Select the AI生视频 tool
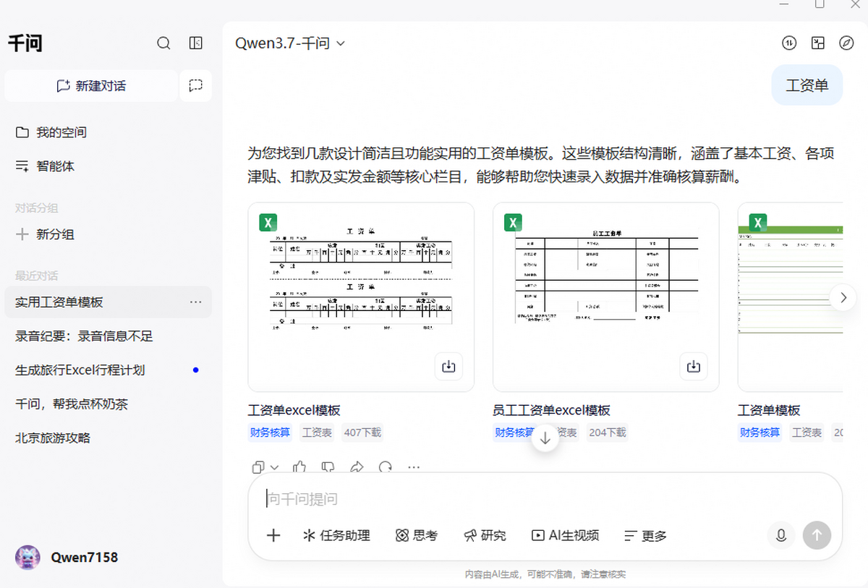The width and height of the screenshot is (868, 588). pos(565,535)
